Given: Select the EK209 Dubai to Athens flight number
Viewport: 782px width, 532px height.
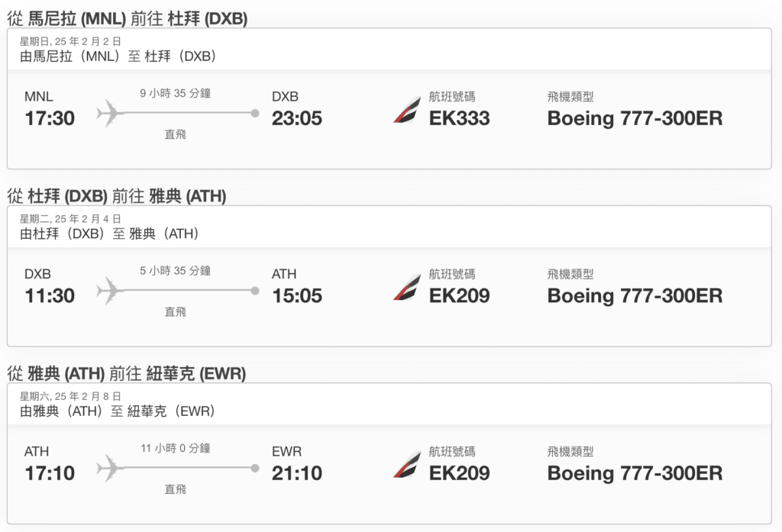Looking at the screenshot, I should pos(459,295).
